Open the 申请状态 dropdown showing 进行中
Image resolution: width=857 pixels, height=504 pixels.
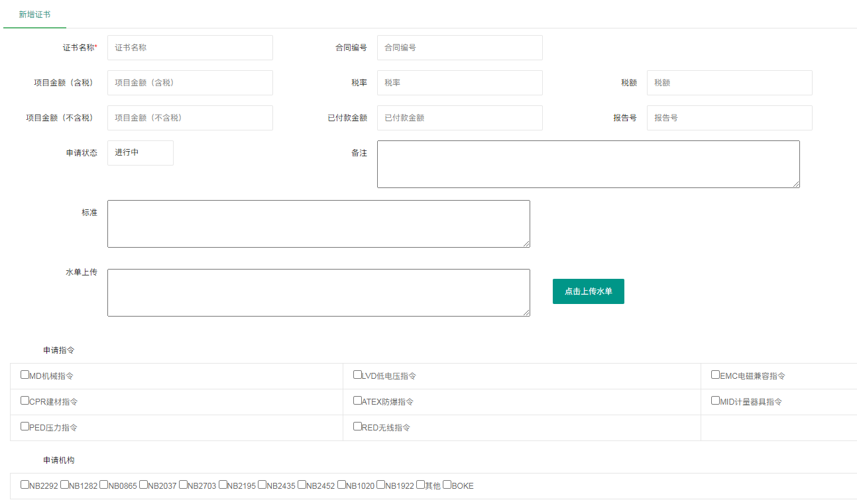pyautogui.click(x=140, y=153)
